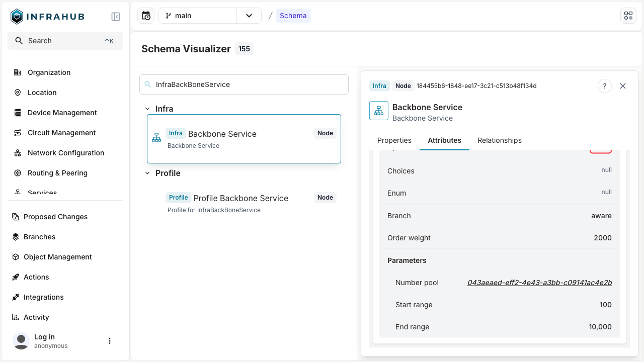Open the Actions rocket icon
The height and width of the screenshot is (362, 644).
[16, 277]
